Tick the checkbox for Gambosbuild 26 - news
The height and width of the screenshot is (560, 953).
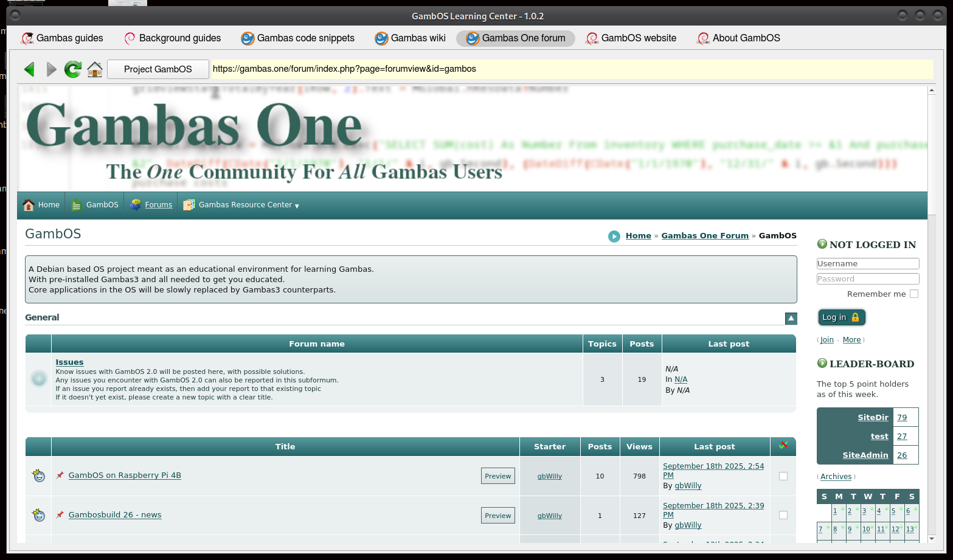pos(783,516)
